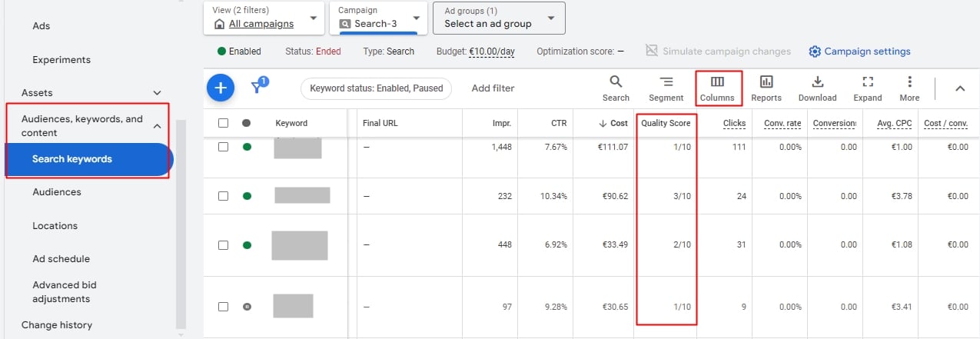Viewport: 980px width, 339px height.
Task: Expand the table to full screen
Action: (x=867, y=88)
